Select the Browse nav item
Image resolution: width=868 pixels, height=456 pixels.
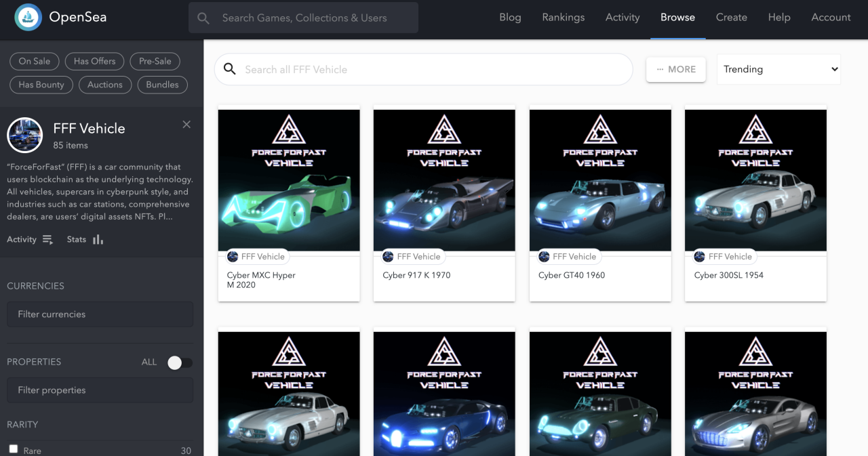coord(677,18)
